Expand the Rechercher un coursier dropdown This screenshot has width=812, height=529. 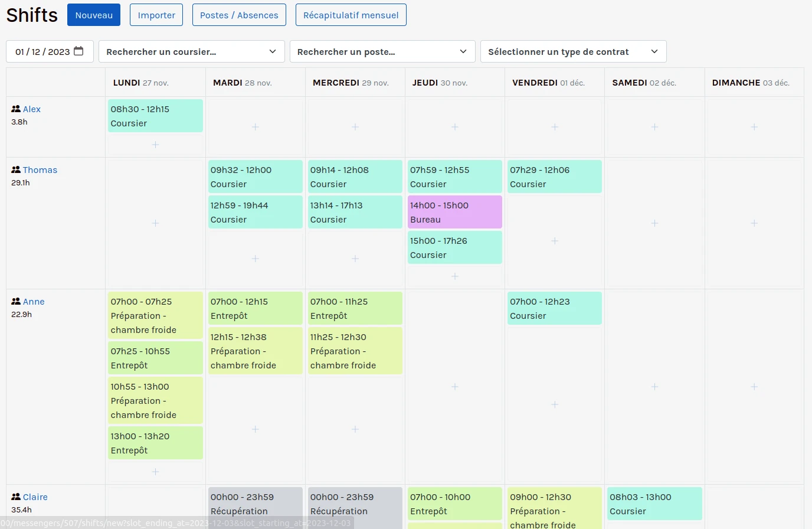[x=191, y=51]
